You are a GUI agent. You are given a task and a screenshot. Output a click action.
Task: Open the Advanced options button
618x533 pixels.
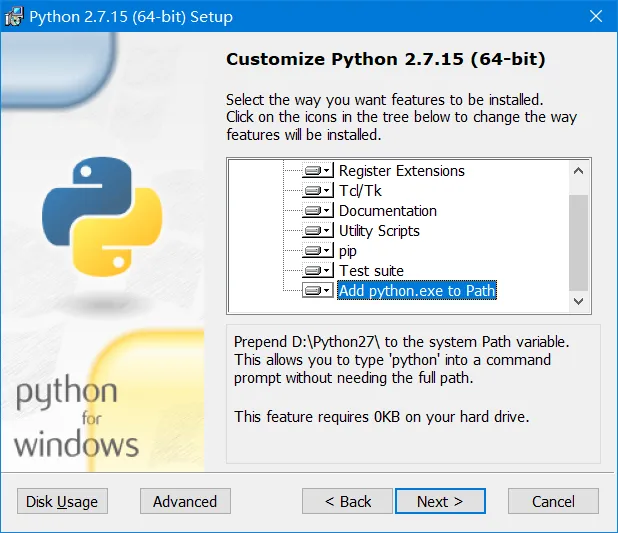185,501
